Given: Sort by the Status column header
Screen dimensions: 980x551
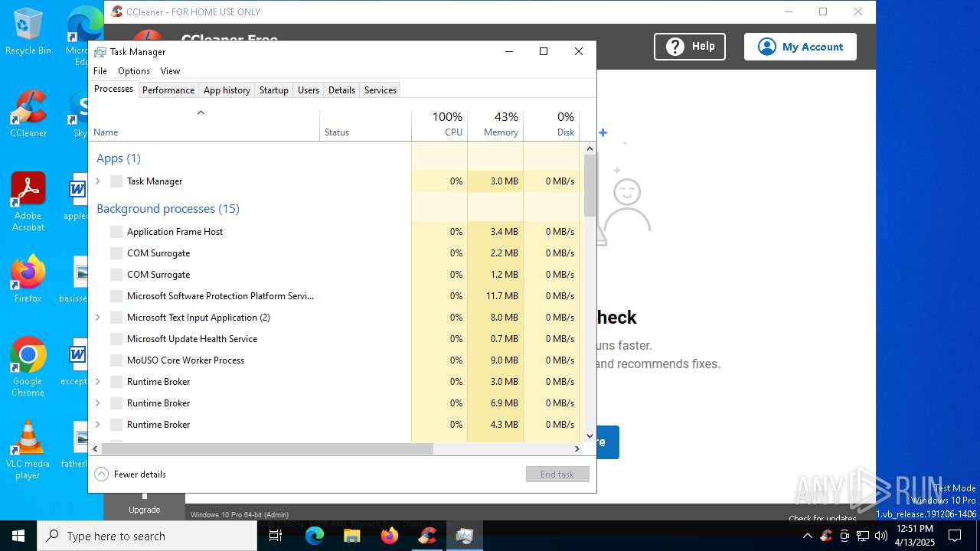Looking at the screenshot, I should (x=365, y=125).
